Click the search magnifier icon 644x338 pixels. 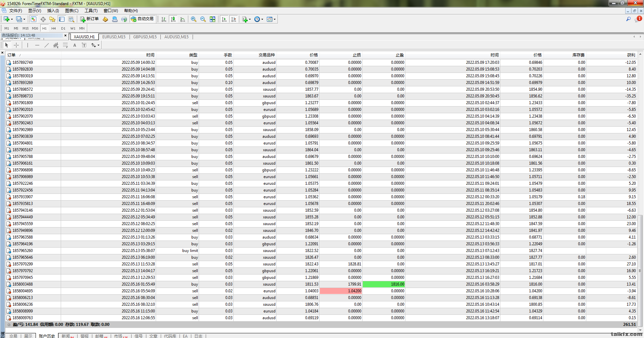pyautogui.click(x=629, y=19)
